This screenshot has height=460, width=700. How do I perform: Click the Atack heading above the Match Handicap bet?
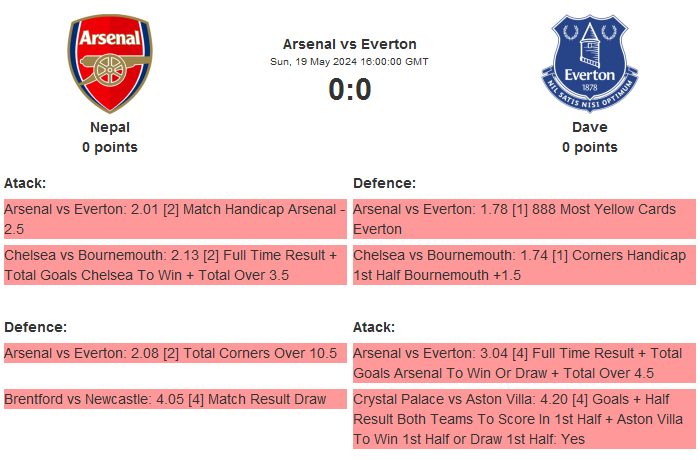pos(25,183)
